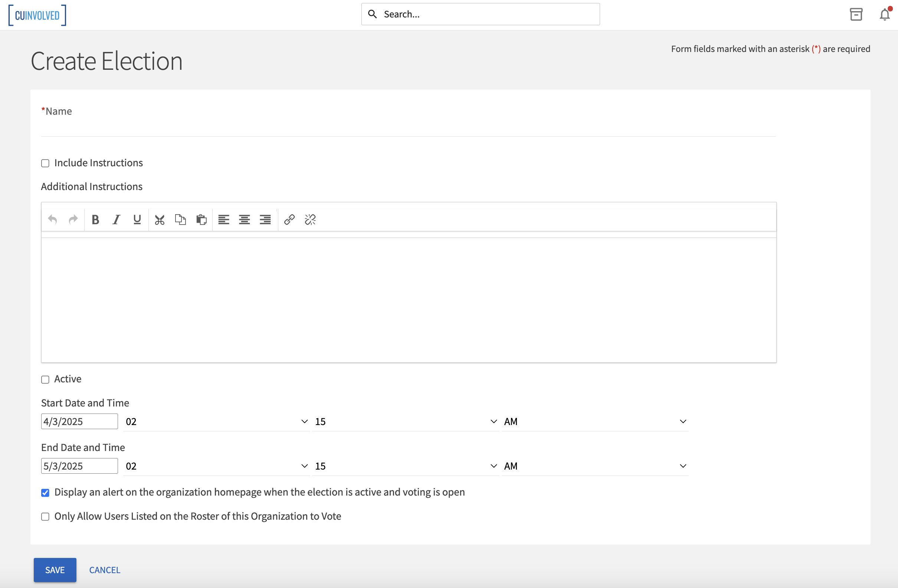
Task: Open the end time minutes dropdown
Action: (406, 466)
